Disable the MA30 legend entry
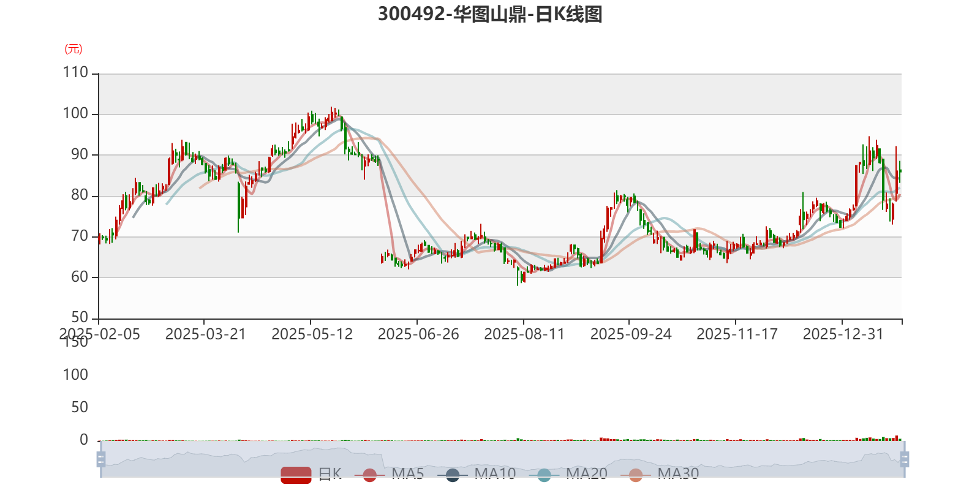The width and height of the screenshot is (980, 490). point(660,474)
